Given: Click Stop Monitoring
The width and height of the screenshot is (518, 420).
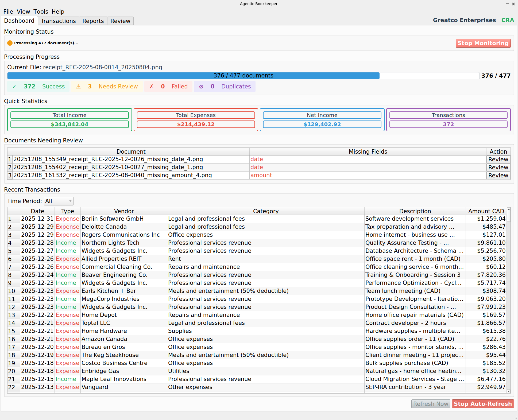Looking at the screenshot, I should pyautogui.click(x=483, y=43).
